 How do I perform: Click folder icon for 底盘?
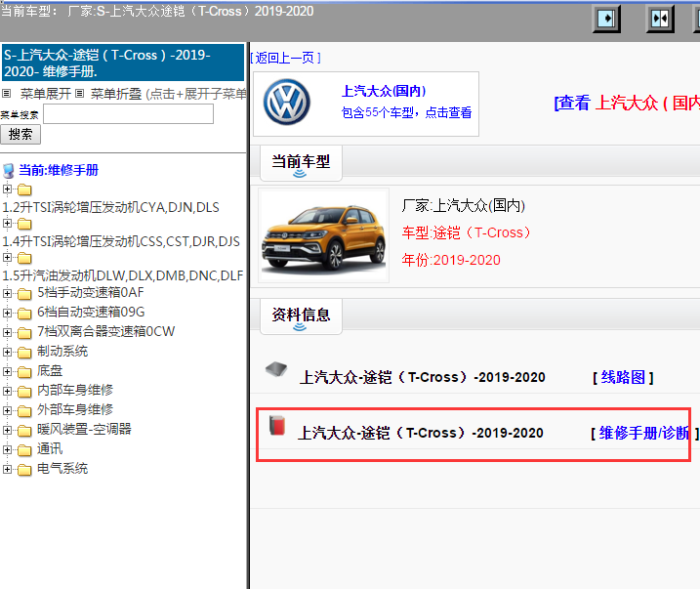24,371
